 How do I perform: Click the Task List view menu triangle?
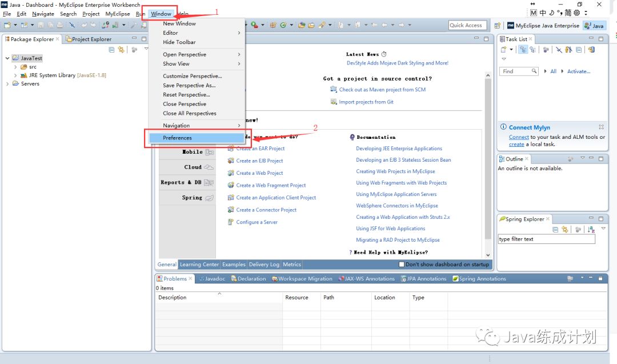504,59
